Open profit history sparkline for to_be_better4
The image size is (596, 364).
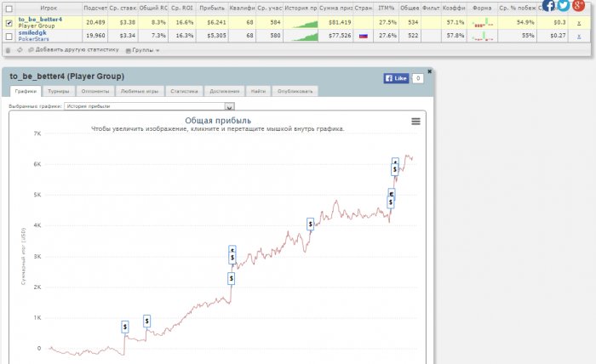click(305, 24)
